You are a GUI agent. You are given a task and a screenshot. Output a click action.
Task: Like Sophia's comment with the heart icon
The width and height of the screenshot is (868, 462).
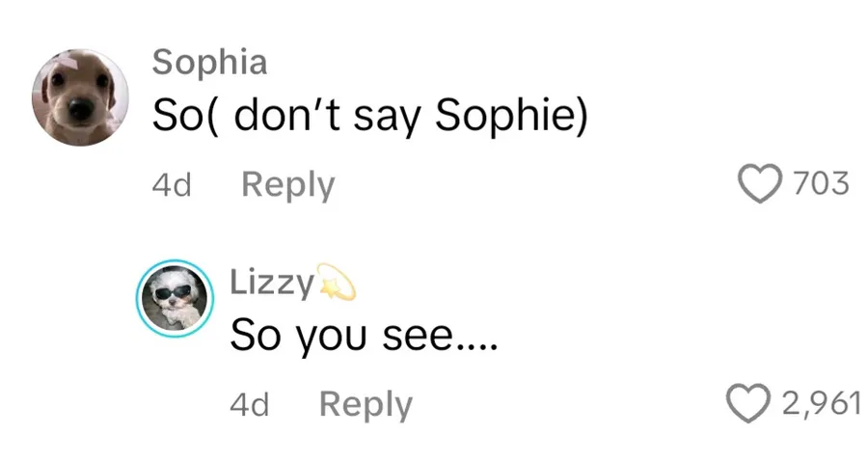click(x=758, y=182)
